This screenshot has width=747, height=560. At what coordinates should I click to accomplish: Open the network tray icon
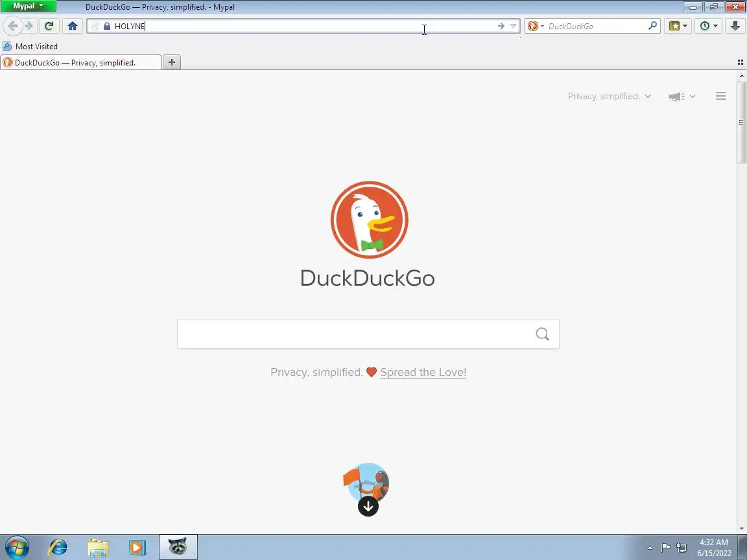pos(682,548)
